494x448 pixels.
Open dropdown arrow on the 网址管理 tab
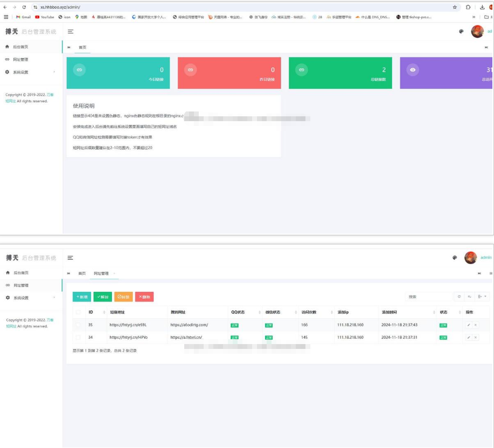pos(114,274)
